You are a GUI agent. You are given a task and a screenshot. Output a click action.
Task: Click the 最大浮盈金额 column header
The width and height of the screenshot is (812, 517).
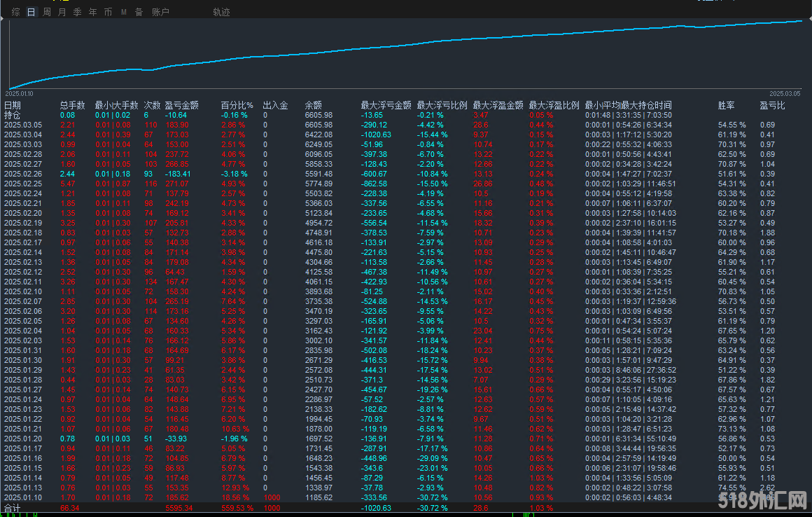coord(498,105)
